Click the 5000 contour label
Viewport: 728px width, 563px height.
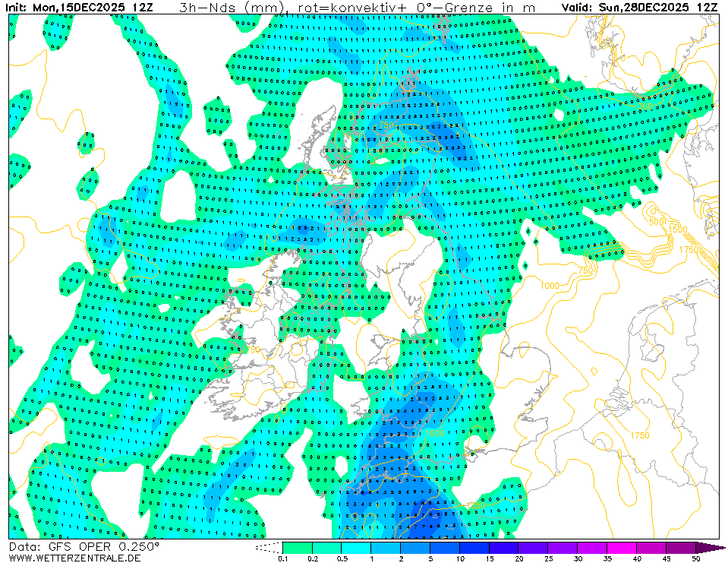click(658, 222)
